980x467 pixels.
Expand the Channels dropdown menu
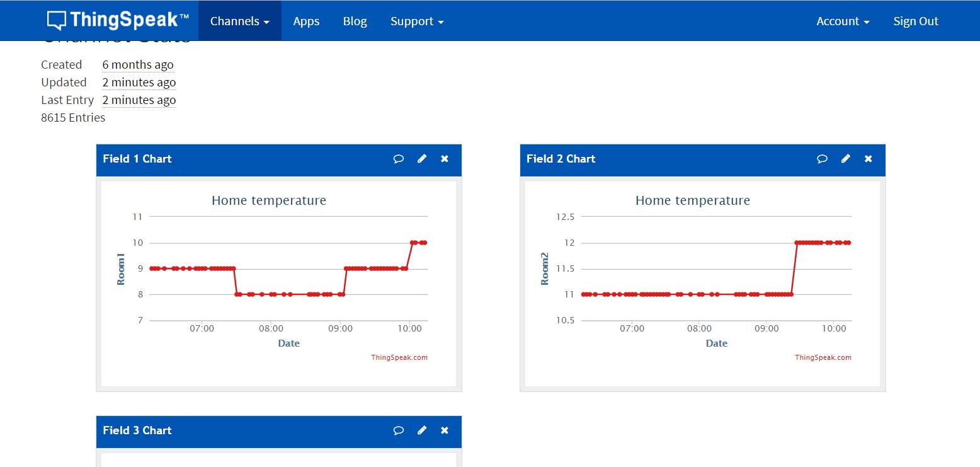(x=239, y=21)
